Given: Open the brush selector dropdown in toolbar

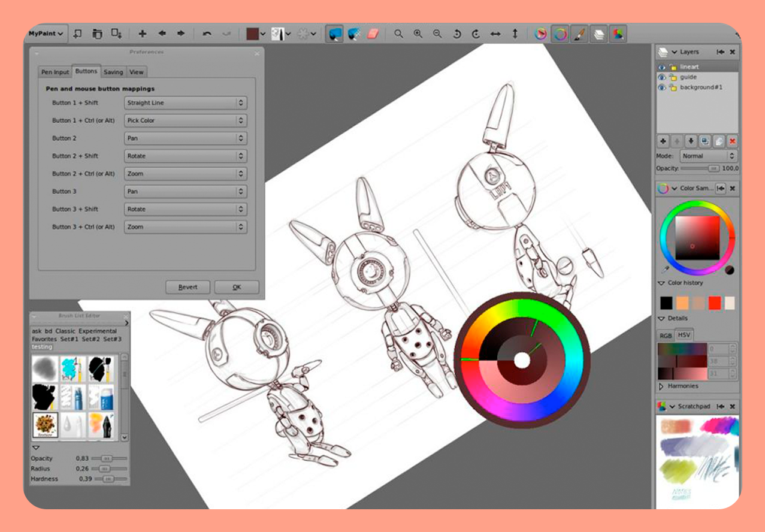Looking at the screenshot, I should 281,34.
